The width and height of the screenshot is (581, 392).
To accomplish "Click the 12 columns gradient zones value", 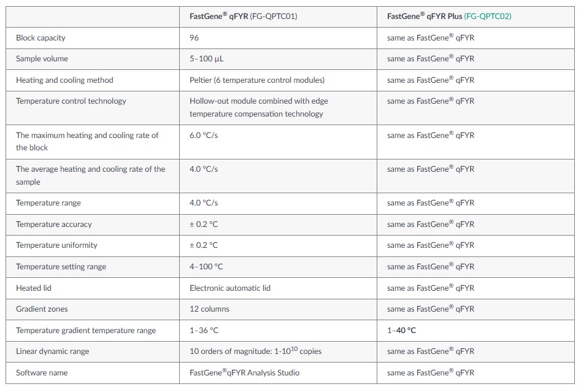I will click(209, 309).
